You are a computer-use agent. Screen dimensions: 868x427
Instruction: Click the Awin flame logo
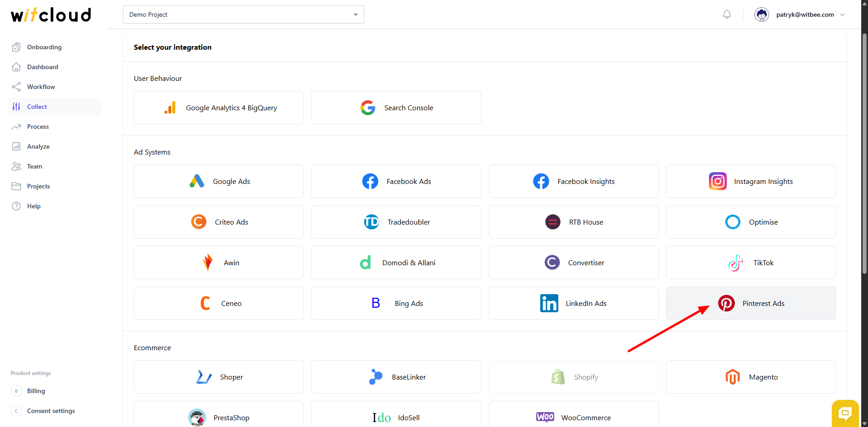(x=208, y=263)
